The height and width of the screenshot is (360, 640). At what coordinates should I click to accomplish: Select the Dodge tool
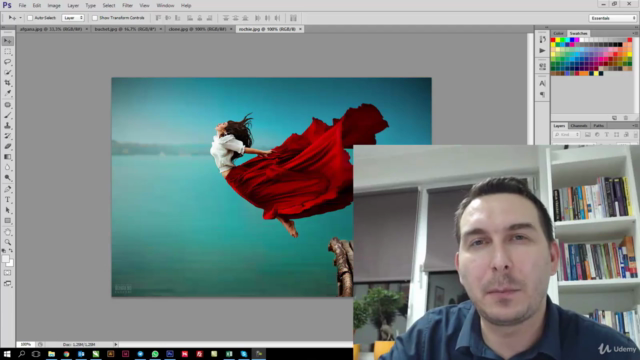[x=8, y=178]
